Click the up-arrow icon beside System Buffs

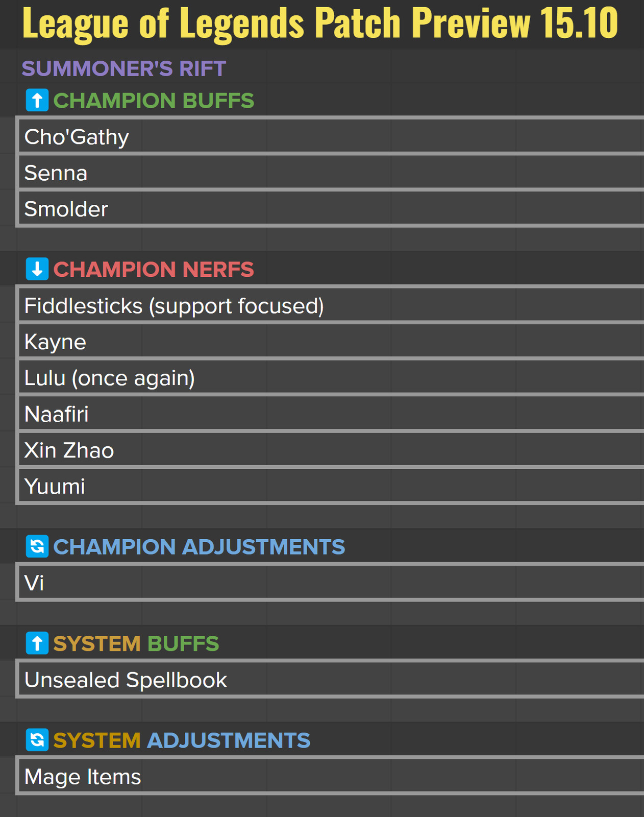[x=37, y=643]
